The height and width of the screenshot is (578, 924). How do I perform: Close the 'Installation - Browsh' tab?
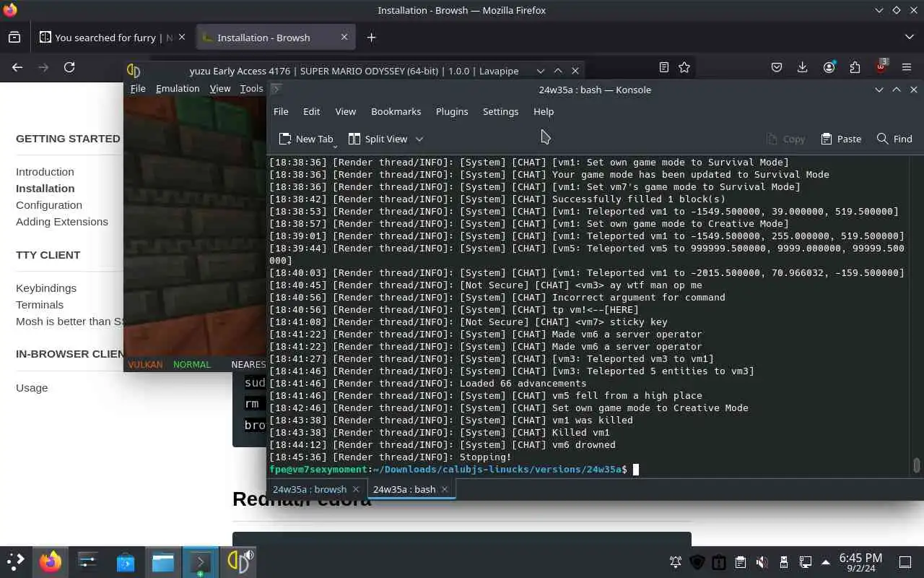point(344,37)
